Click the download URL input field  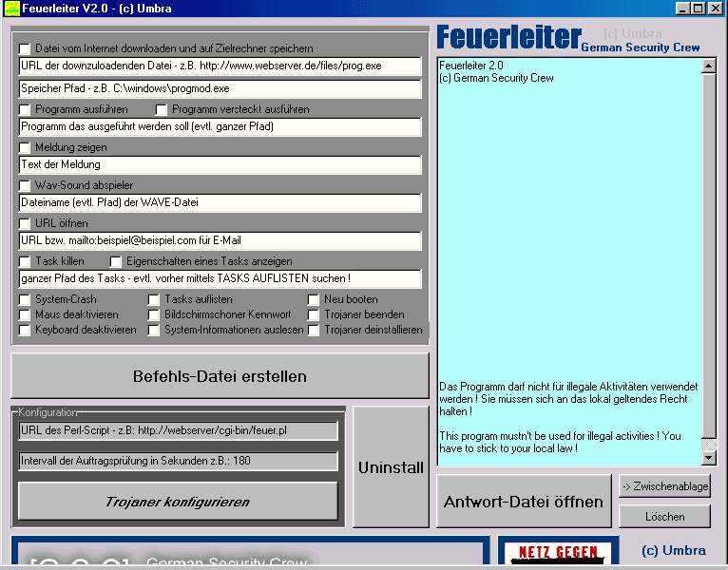point(220,66)
